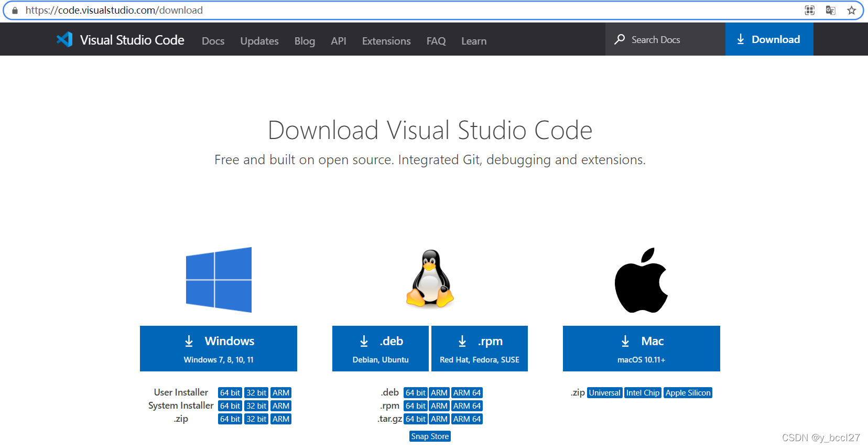Click the top-right blue Download button
This screenshot has height=448, width=868.
tap(769, 39)
